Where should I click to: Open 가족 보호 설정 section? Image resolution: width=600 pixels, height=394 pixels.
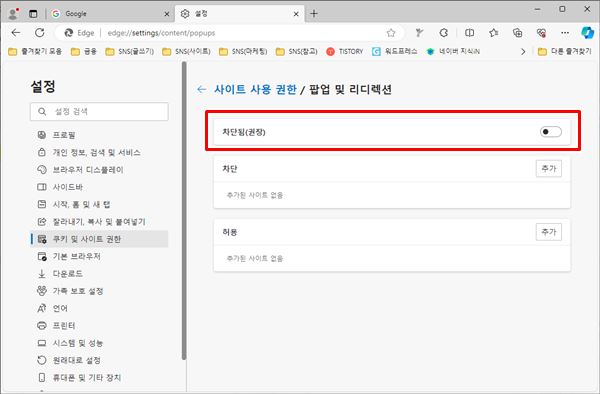(99, 291)
